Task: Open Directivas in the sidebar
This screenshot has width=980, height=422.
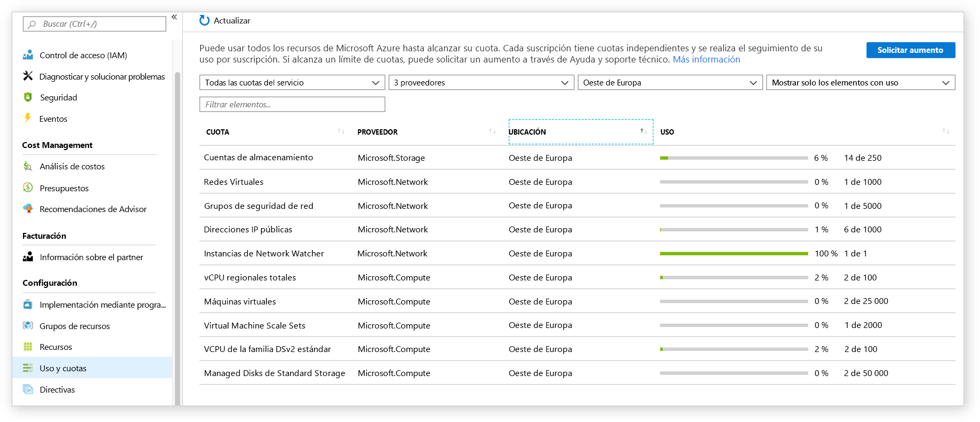Action: (57, 389)
